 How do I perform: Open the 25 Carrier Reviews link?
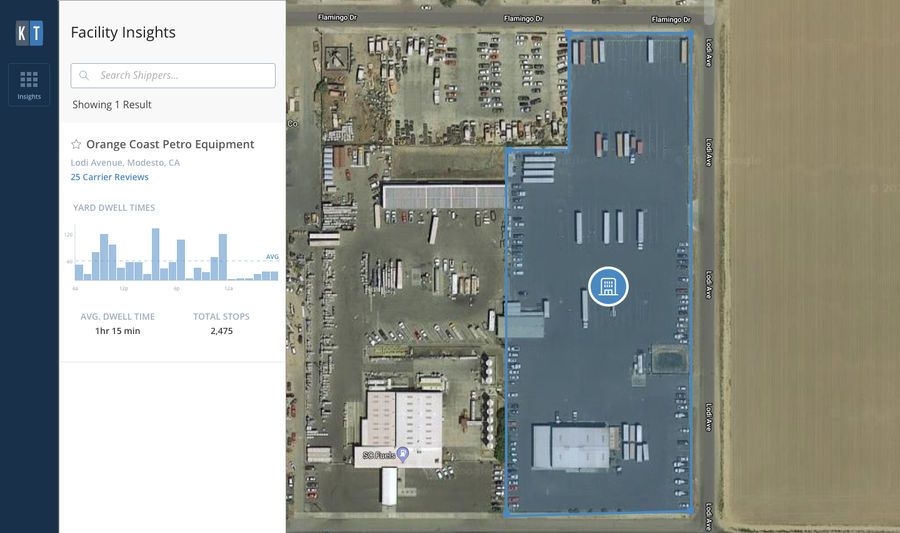(110, 177)
